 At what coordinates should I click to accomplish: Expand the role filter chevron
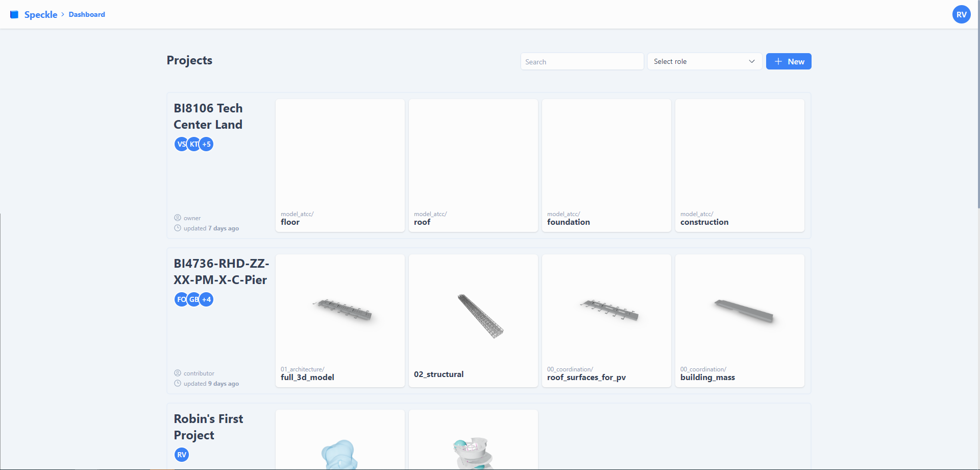(x=751, y=61)
